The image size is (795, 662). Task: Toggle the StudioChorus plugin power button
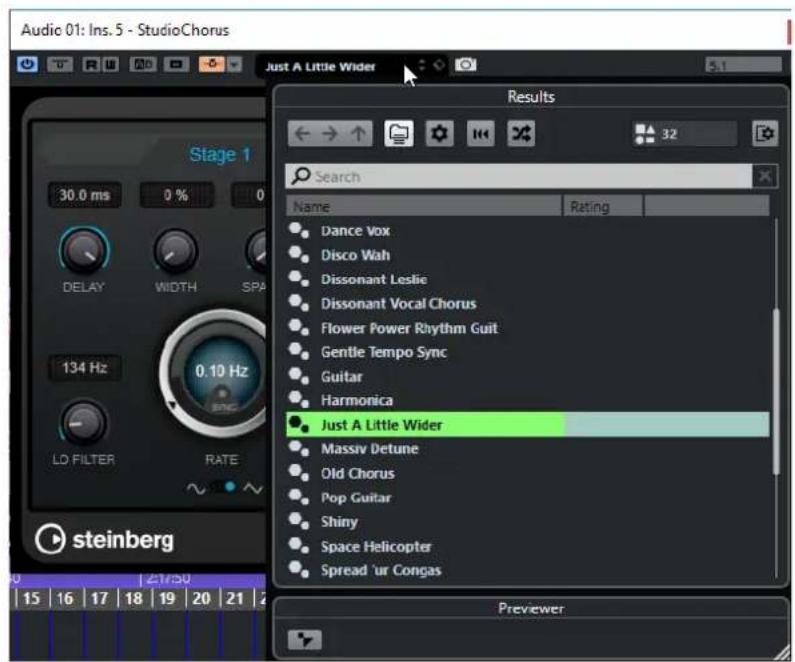click(27, 64)
